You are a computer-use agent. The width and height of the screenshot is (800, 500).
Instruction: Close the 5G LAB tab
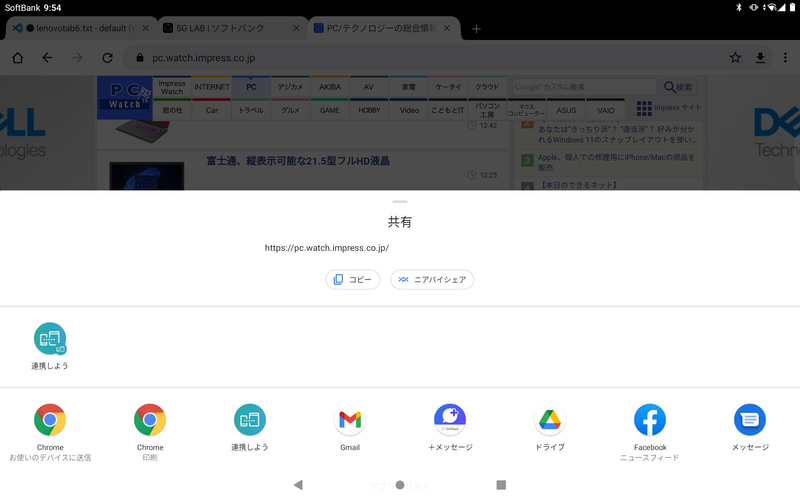point(296,28)
